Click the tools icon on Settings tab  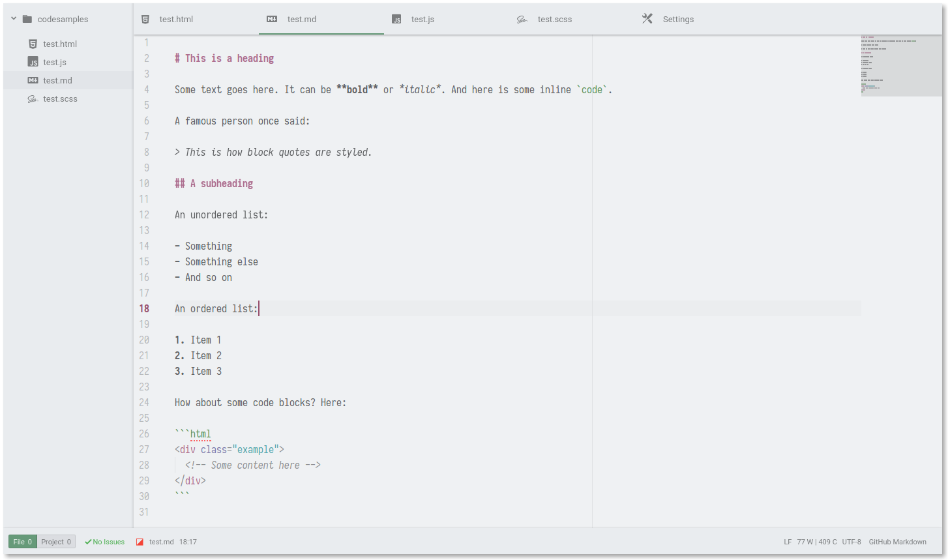[x=647, y=19]
